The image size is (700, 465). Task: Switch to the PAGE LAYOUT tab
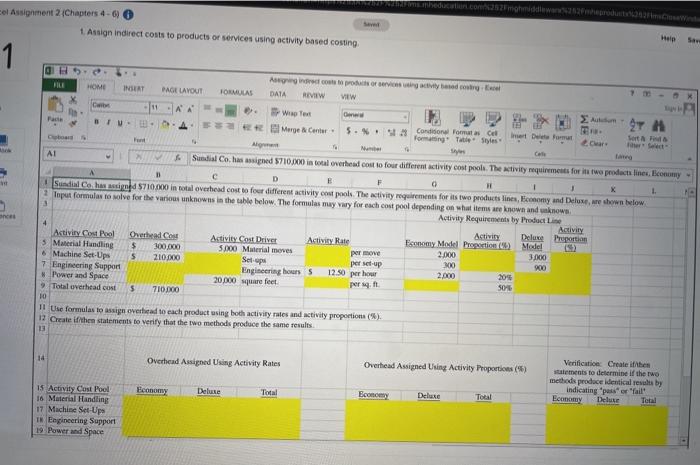click(182, 90)
